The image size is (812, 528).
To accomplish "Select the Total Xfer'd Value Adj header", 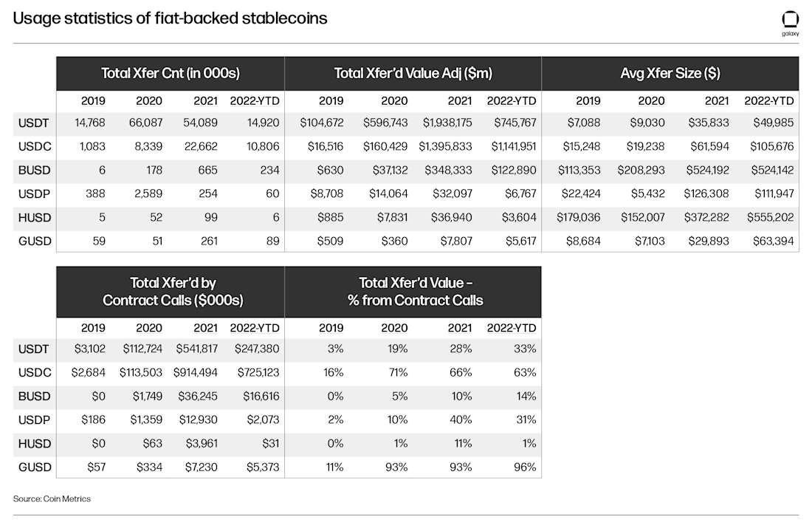I will point(413,74).
